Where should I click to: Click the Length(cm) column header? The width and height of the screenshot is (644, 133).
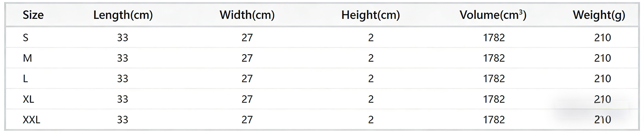[x=123, y=15]
